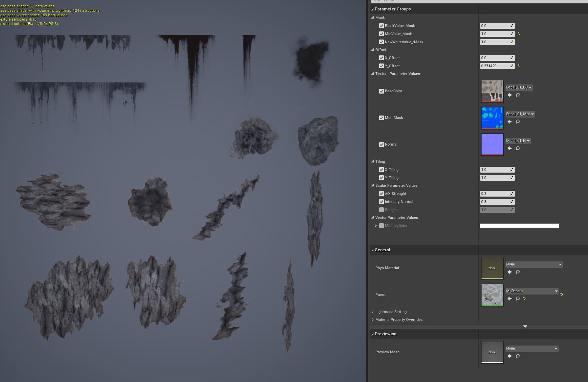Viewport: 588px width, 382px height.
Task: Browse to Preview Mesh asset with magnifier
Action: click(518, 356)
